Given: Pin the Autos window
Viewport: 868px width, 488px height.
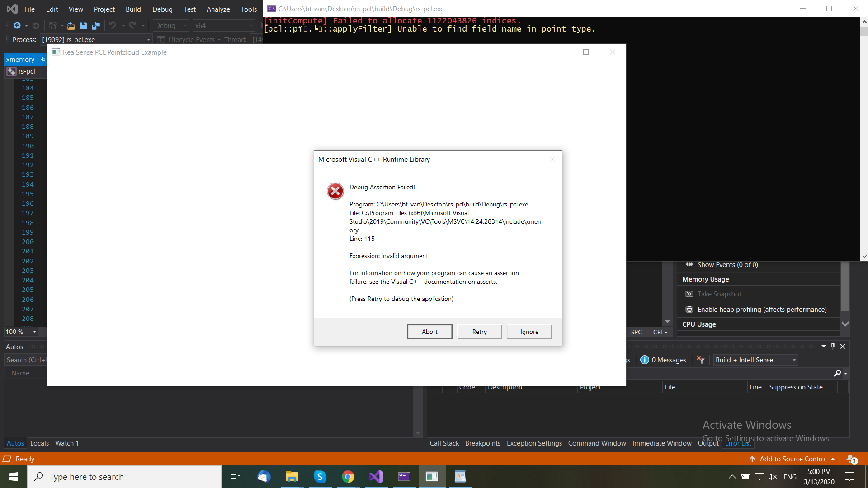Looking at the screenshot, I should (x=832, y=347).
